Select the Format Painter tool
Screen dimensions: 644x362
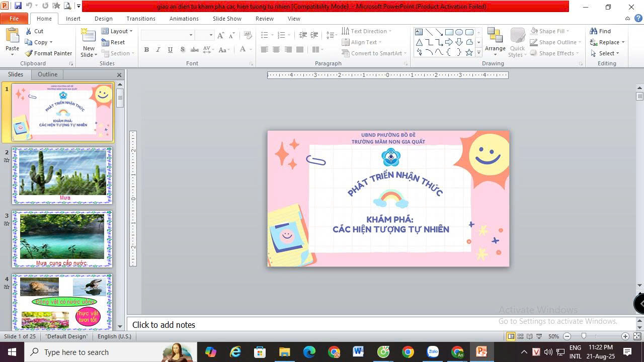coord(49,53)
